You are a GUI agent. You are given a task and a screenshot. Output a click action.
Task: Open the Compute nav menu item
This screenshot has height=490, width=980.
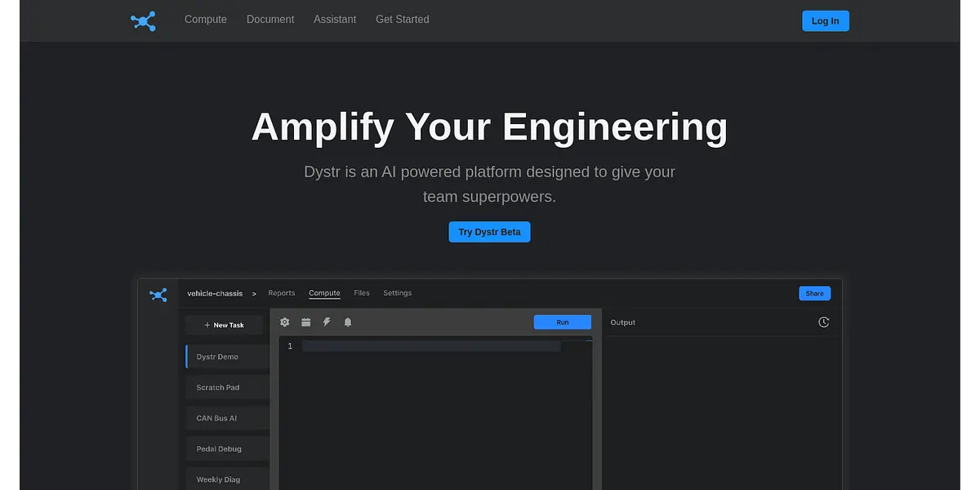tap(206, 20)
